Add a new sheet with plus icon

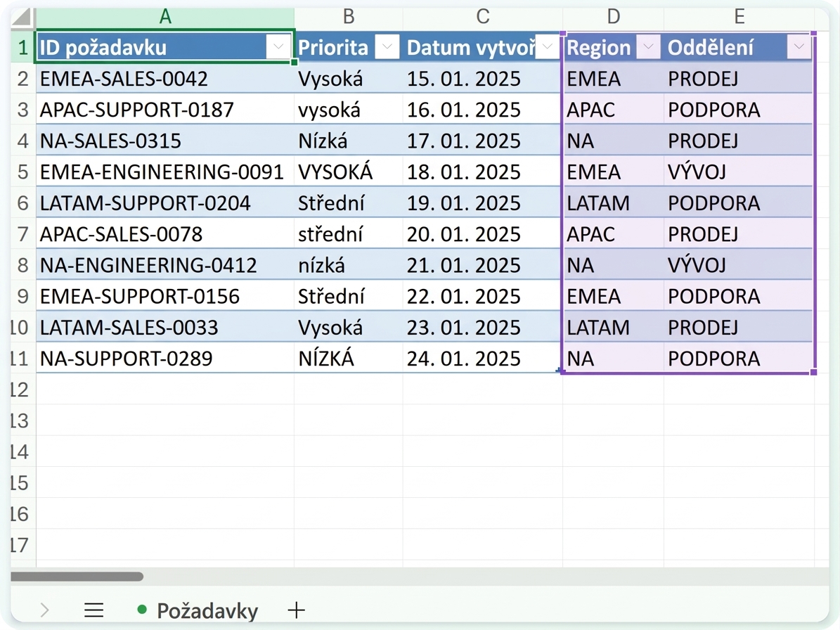coord(296,610)
